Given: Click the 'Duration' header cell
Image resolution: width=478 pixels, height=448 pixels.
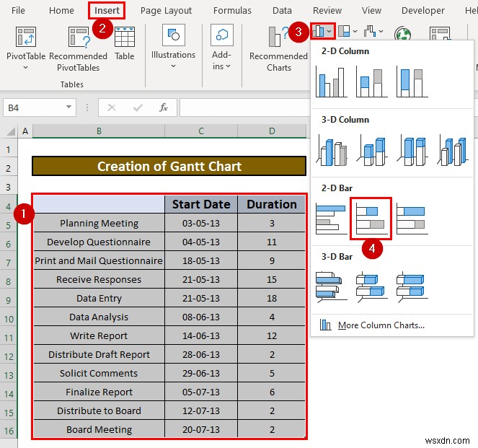Looking at the screenshot, I should coord(272,204).
